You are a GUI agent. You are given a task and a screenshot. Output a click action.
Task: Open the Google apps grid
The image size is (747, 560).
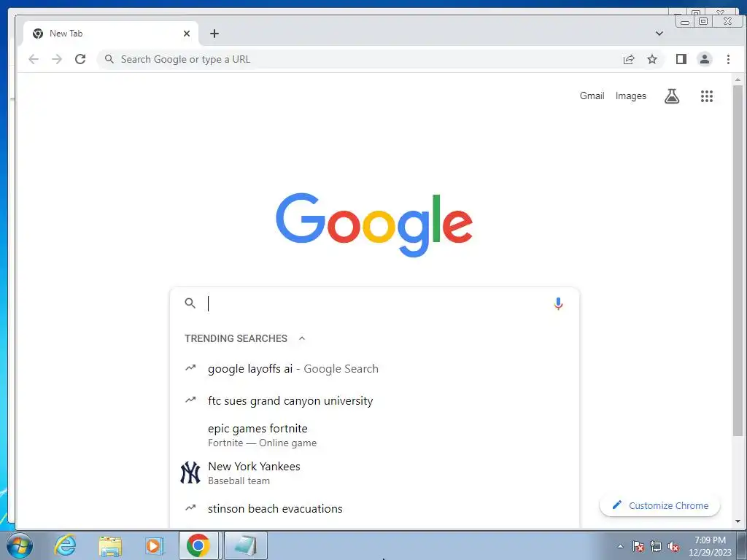707,96
